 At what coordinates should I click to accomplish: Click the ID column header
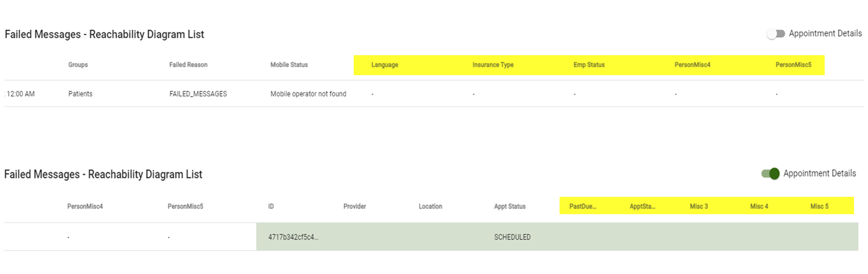[x=271, y=206]
